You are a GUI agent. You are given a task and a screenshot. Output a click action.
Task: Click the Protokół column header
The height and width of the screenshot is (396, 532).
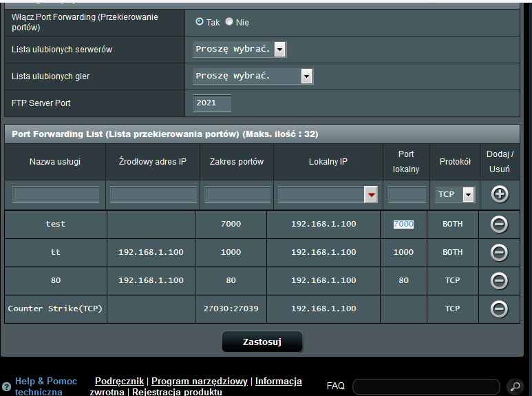pyautogui.click(x=455, y=162)
